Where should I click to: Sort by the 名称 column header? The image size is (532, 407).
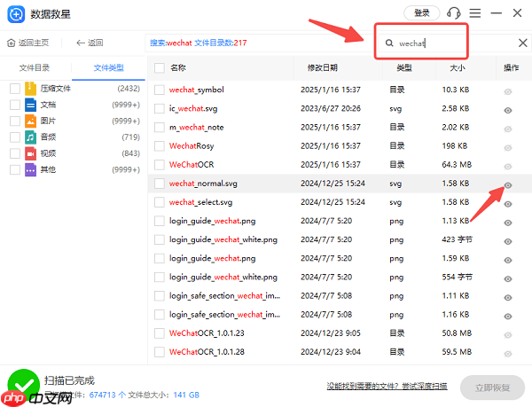tap(178, 67)
